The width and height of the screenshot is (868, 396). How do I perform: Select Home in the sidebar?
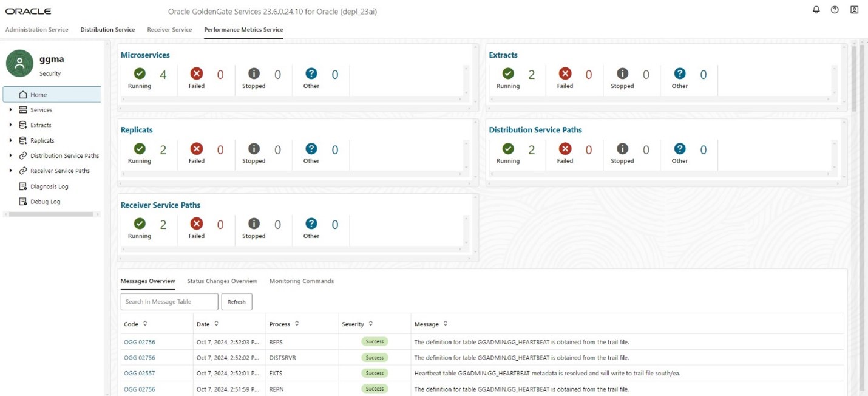(52, 95)
